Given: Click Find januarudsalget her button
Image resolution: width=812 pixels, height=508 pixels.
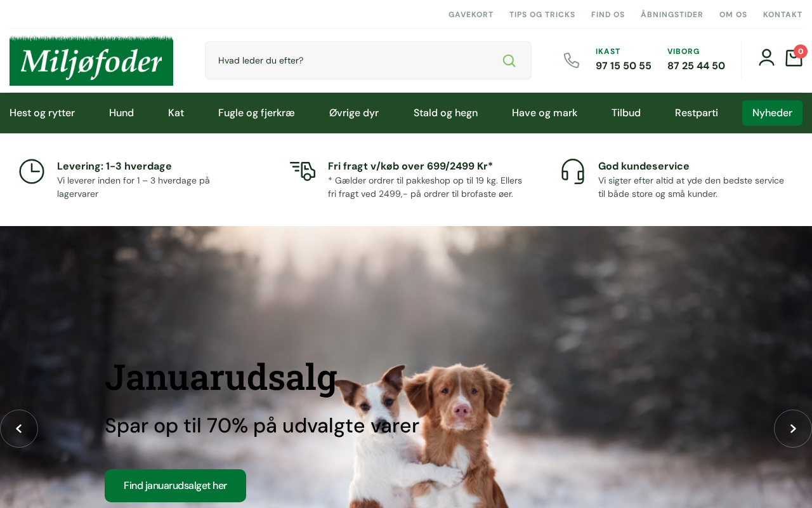Looking at the screenshot, I should tap(175, 486).
